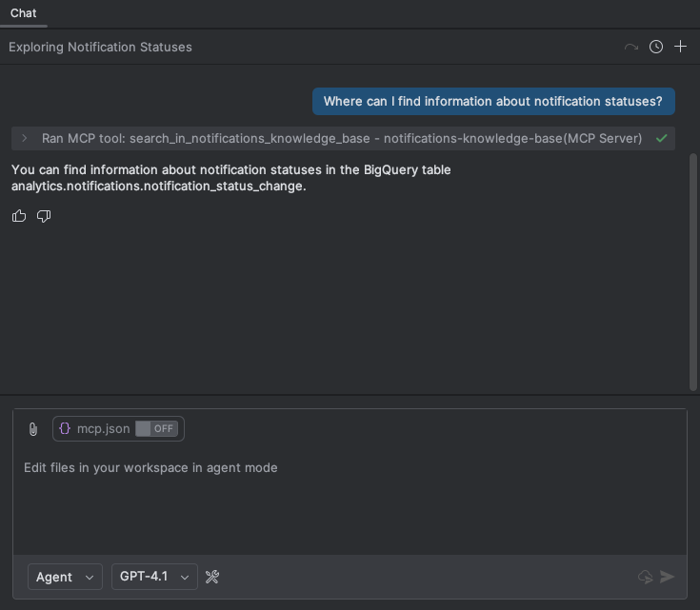Click the redo arrow icon in header
700x610 pixels.
(x=630, y=47)
